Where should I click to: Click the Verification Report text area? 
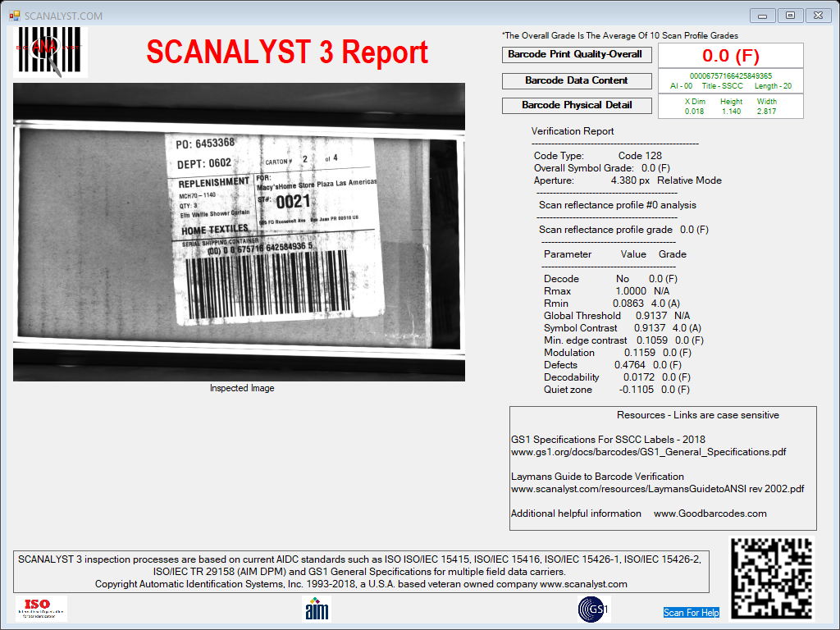coord(627,260)
